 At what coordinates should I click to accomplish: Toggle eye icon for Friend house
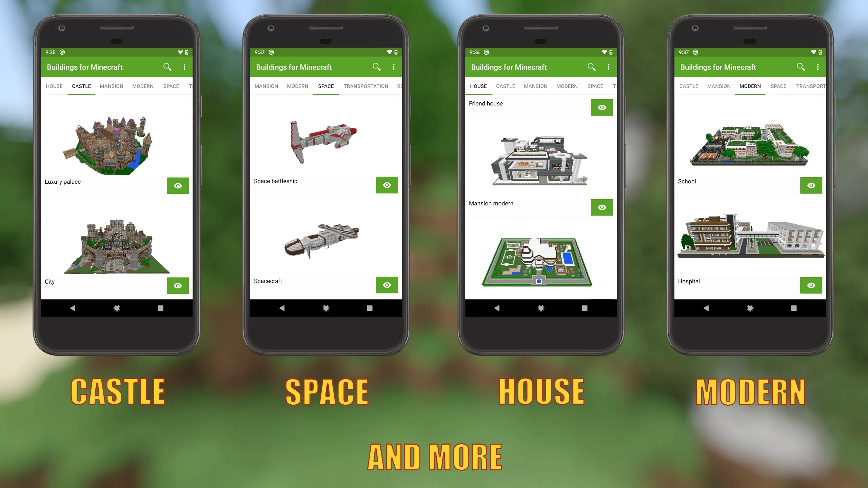coord(601,107)
